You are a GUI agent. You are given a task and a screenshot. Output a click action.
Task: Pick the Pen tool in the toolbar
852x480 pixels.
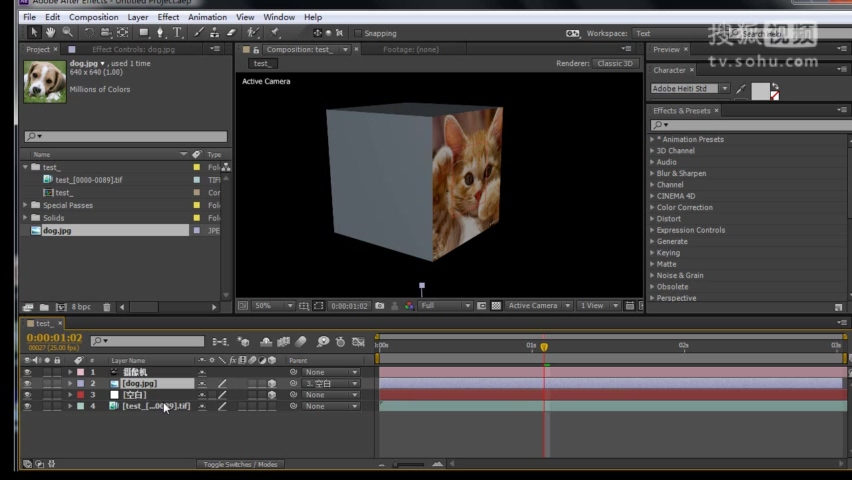(x=160, y=33)
